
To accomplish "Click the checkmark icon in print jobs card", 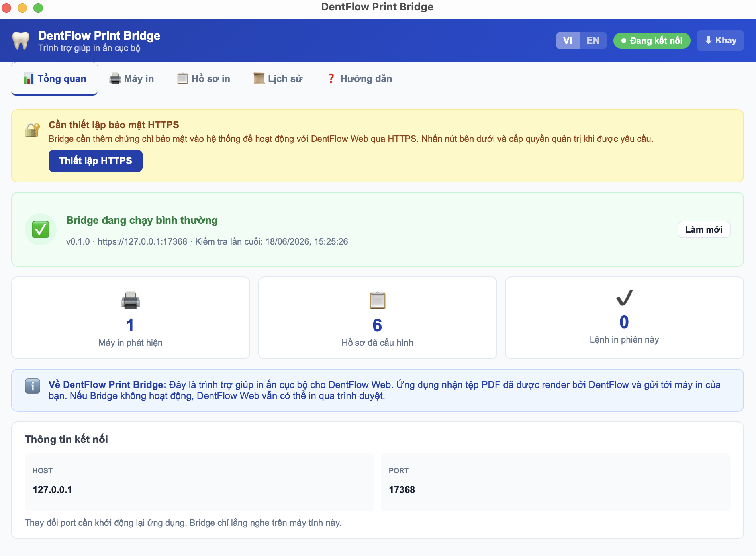I will (624, 298).
